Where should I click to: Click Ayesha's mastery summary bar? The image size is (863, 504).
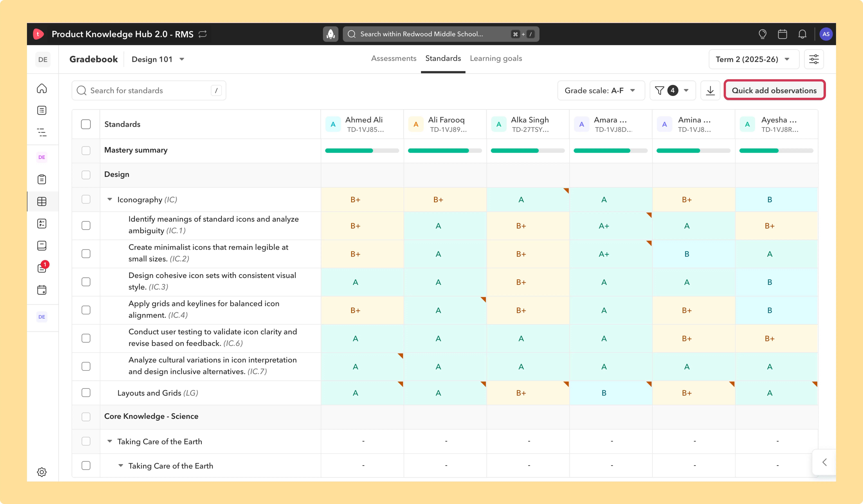coord(776,151)
